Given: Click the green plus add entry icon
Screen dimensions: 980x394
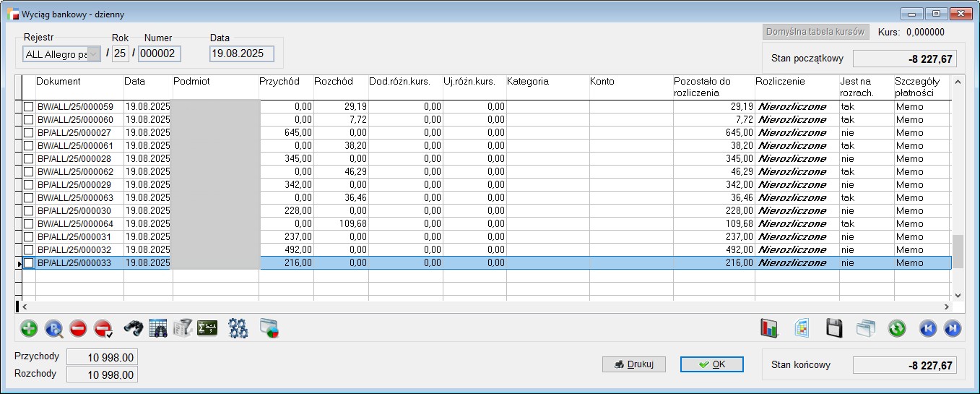Looking at the screenshot, I should (29, 329).
